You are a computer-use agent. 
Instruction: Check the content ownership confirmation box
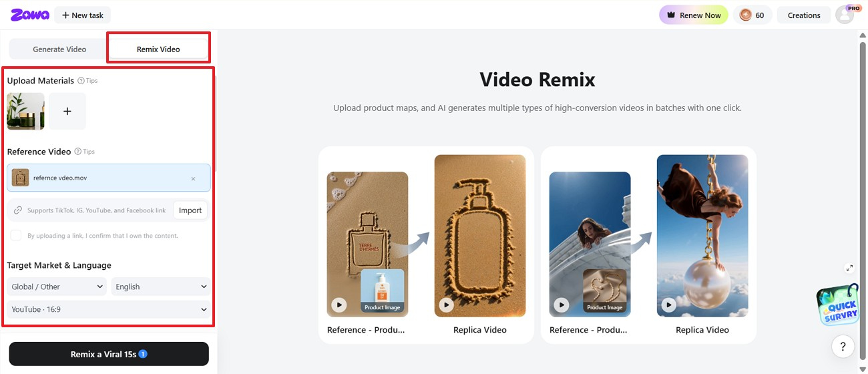(16, 236)
